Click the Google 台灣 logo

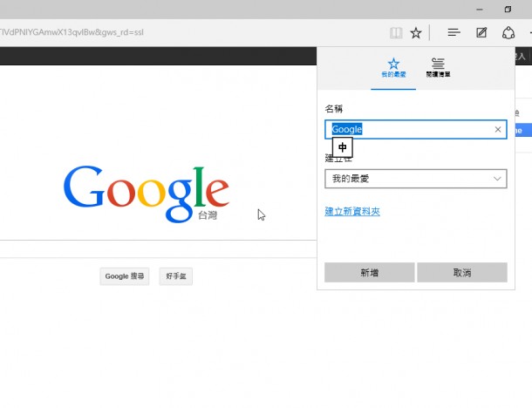click(x=147, y=194)
